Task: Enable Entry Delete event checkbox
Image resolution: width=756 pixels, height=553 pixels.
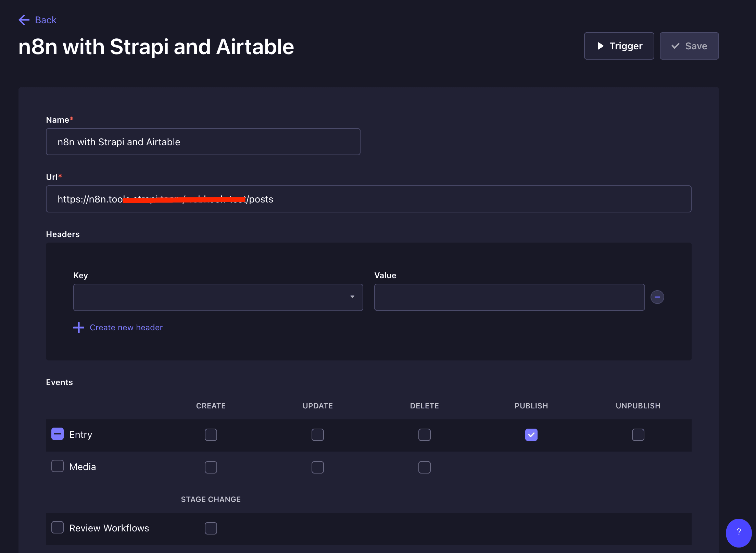Action: (425, 435)
